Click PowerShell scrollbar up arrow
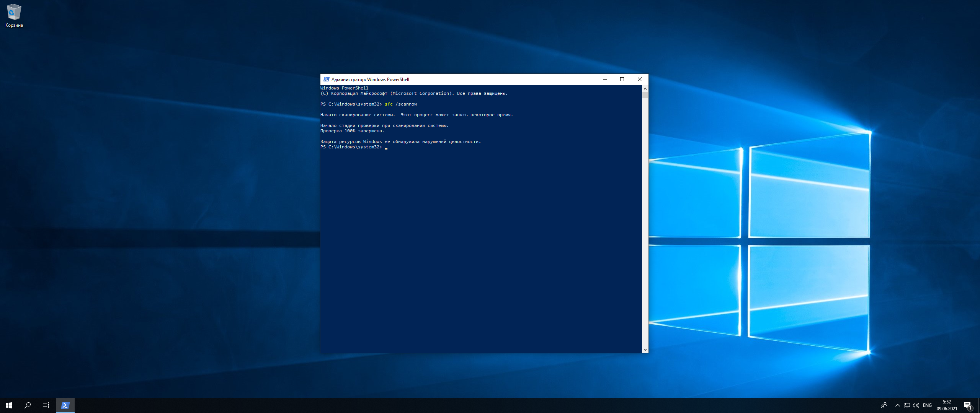980x413 pixels. 645,88
